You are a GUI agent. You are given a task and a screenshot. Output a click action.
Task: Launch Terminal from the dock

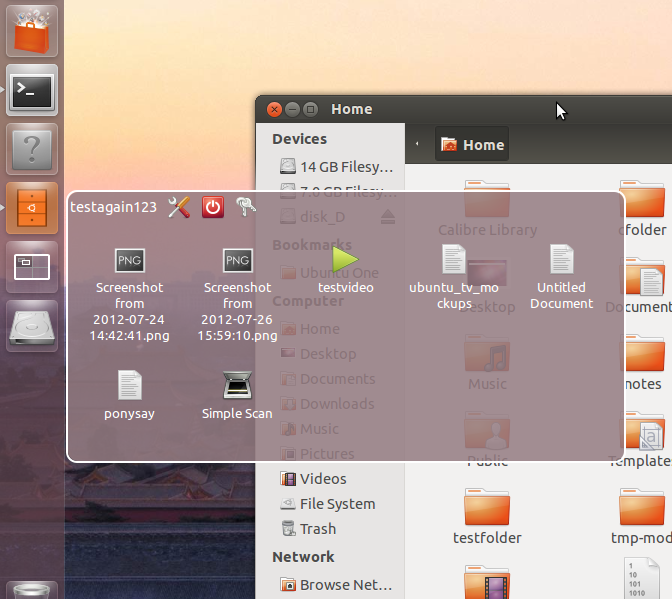coord(32,90)
